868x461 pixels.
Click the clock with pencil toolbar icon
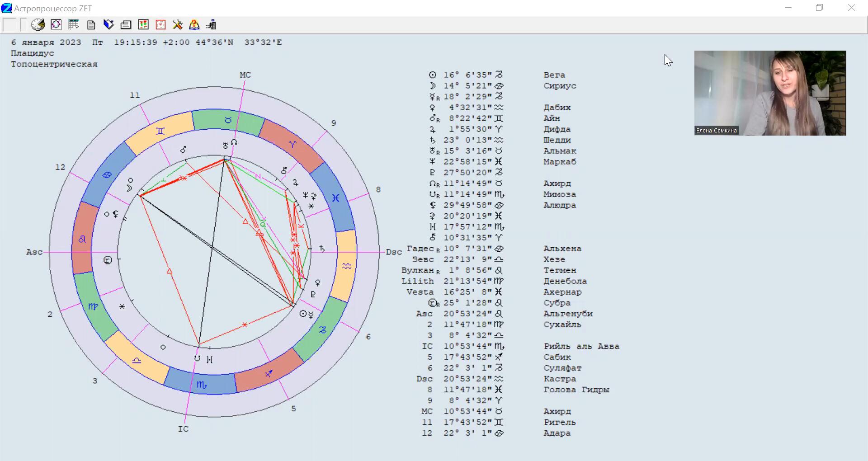coord(38,24)
